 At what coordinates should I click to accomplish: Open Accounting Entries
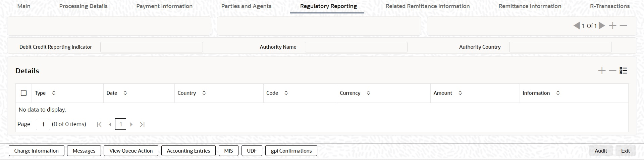click(189, 151)
